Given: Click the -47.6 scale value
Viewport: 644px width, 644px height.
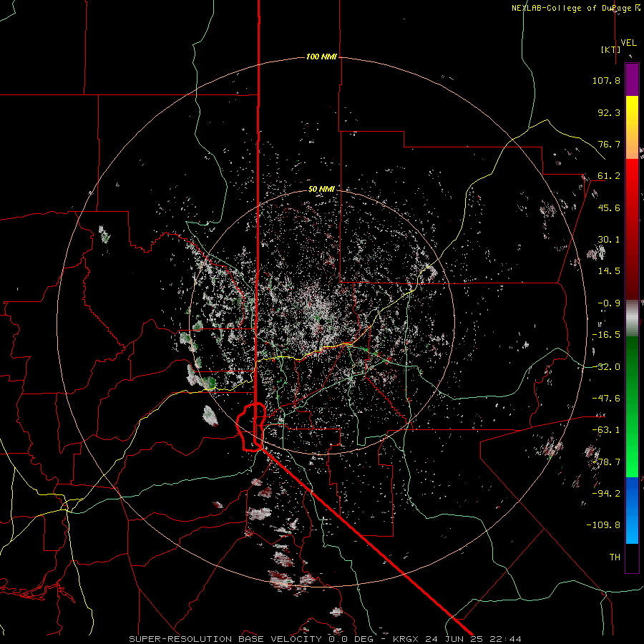Looking at the screenshot, I should click(606, 399).
